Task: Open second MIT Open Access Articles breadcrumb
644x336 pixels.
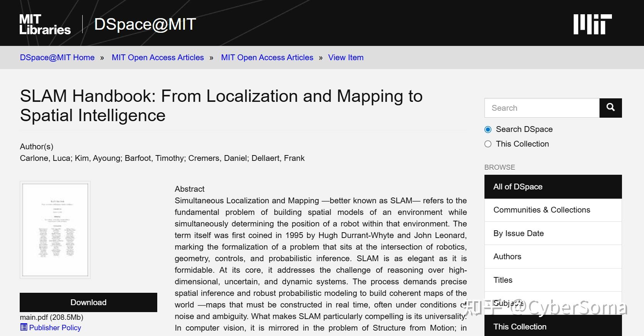Action: (x=267, y=57)
